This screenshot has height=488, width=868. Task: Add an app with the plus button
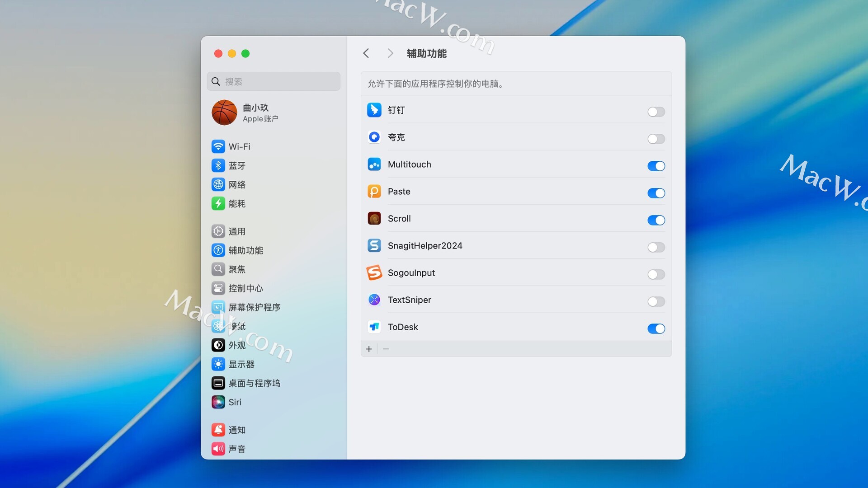click(x=369, y=349)
